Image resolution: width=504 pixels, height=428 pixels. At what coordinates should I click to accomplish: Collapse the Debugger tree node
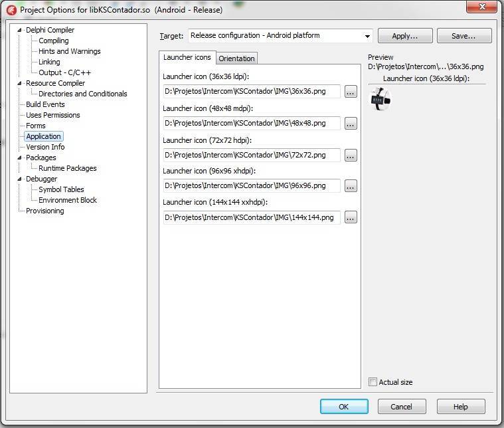coord(21,179)
